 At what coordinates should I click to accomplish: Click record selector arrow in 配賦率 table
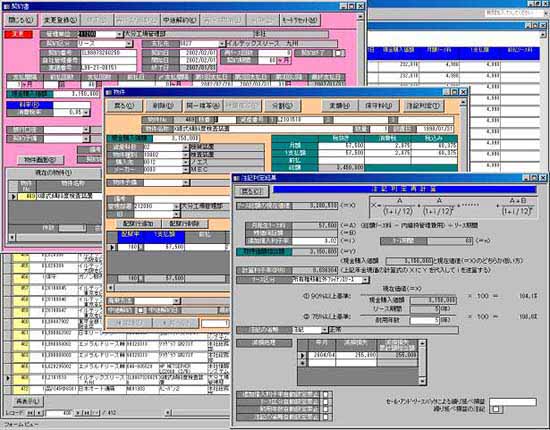[x=112, y=247]
